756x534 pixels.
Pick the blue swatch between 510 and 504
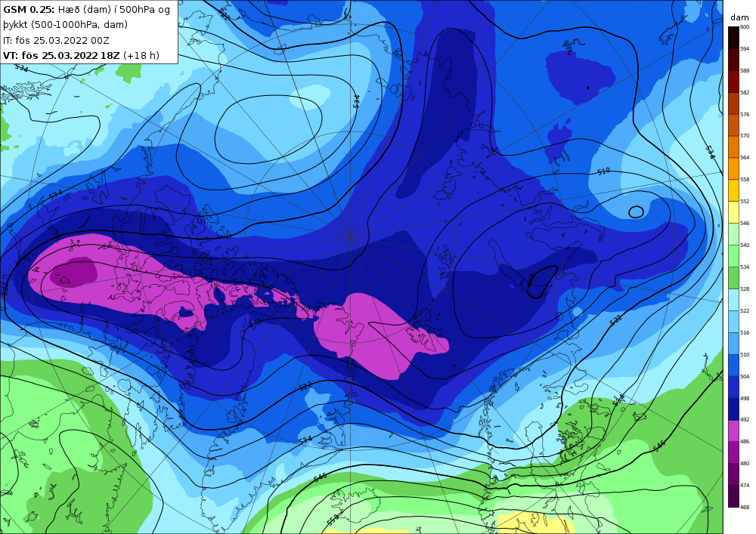pos(733,366)
